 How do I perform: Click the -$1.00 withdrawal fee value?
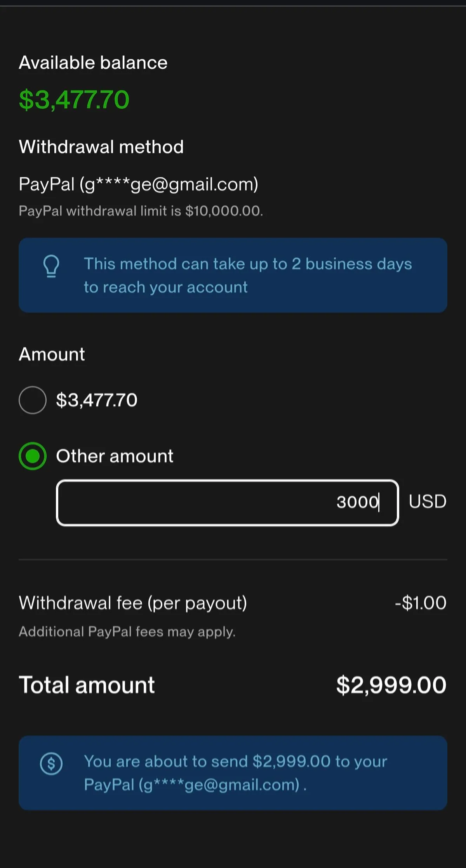421,603
